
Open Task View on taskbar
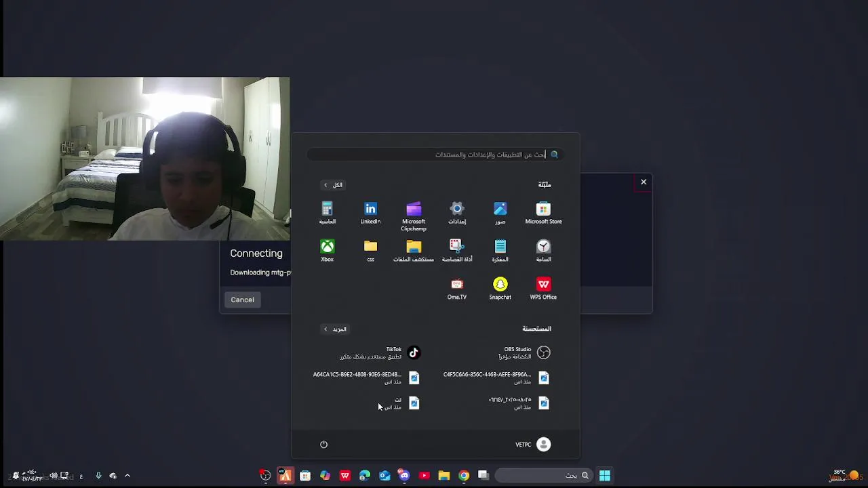click(483, 476)
